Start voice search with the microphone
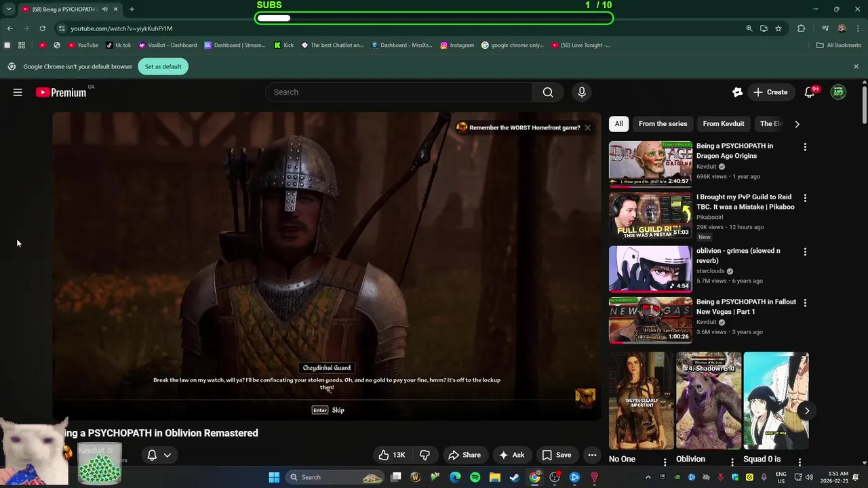 (x=582, y=92)
